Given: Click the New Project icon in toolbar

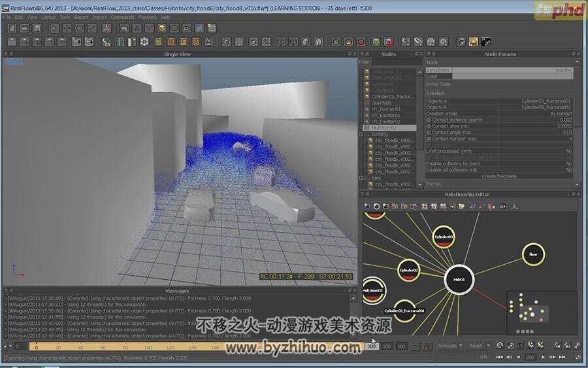Looking at the screenshot, I should [12, 28].
